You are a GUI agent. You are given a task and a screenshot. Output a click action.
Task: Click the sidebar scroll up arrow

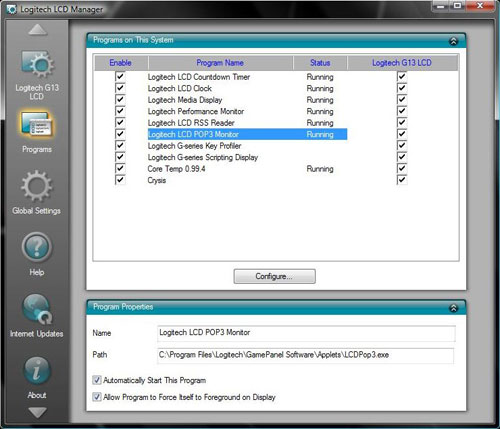(38, 30)
